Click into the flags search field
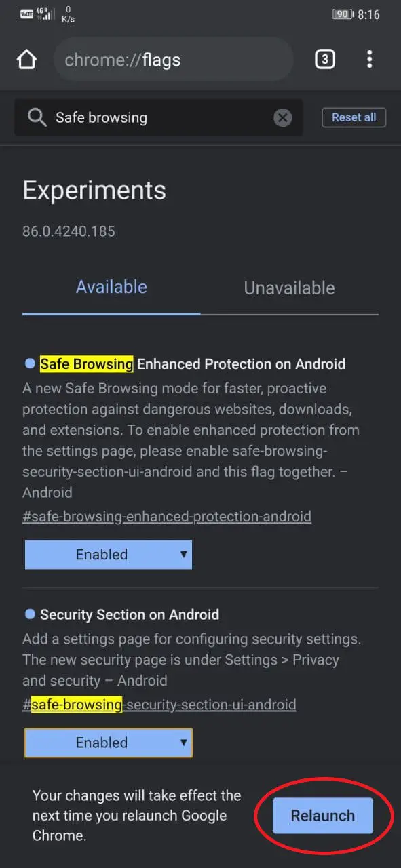 [x=159, y=118]
